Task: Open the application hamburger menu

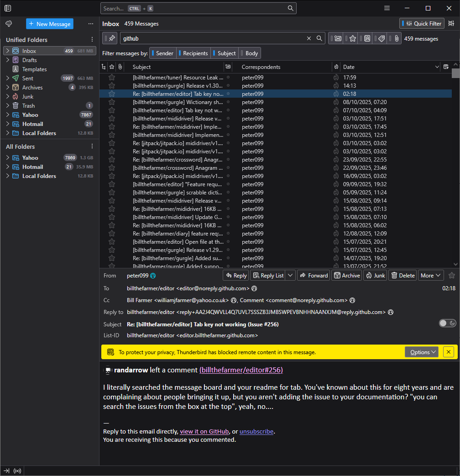Action: tap(387, 8)
